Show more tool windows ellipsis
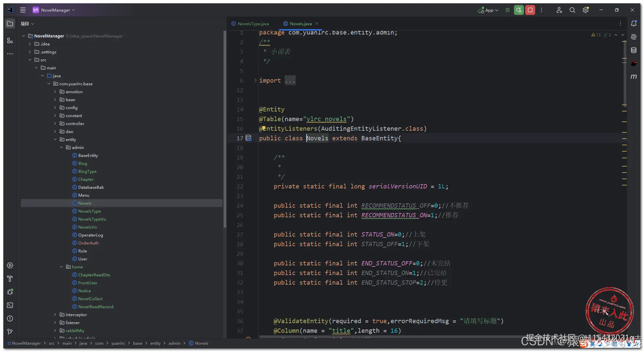The image size is (644, 352). tap(10, 53)
